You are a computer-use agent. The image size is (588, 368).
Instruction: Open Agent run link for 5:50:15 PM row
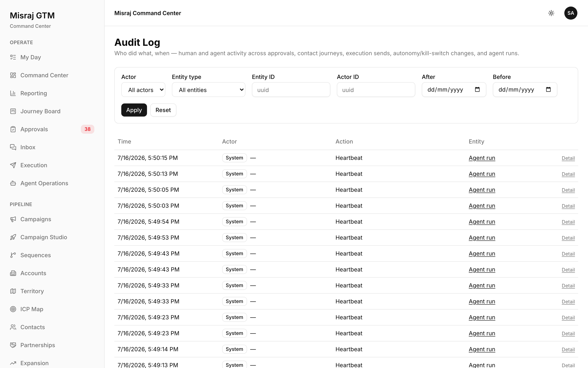(x=482, y=158)
